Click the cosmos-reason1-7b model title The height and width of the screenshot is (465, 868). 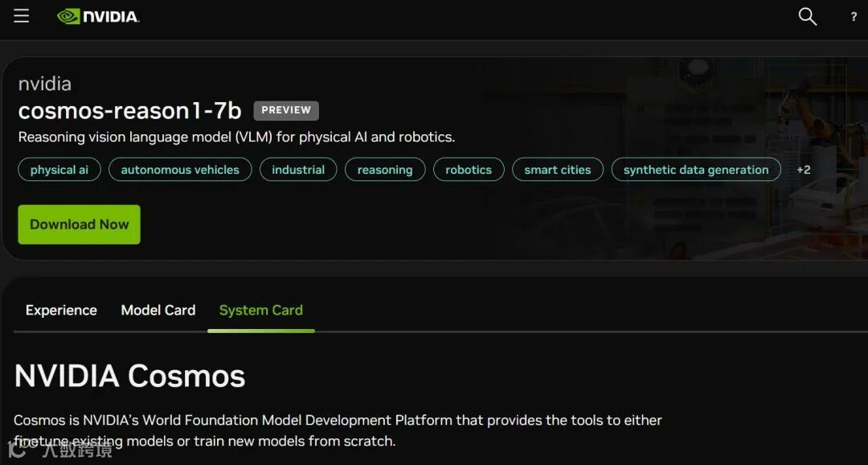[130, 111]
